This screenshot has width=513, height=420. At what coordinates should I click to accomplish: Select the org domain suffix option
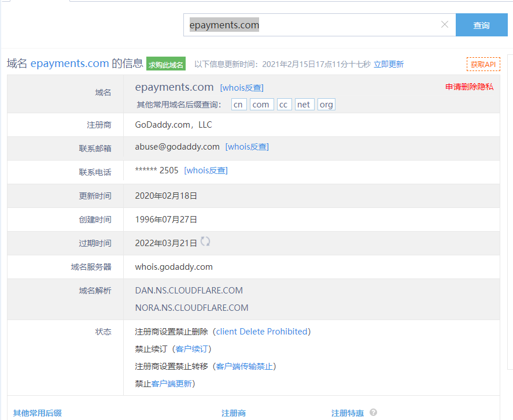(326, 105)
